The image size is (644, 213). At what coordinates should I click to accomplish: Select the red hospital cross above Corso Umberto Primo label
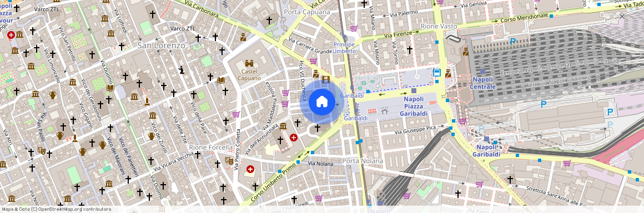pos(250,169)
